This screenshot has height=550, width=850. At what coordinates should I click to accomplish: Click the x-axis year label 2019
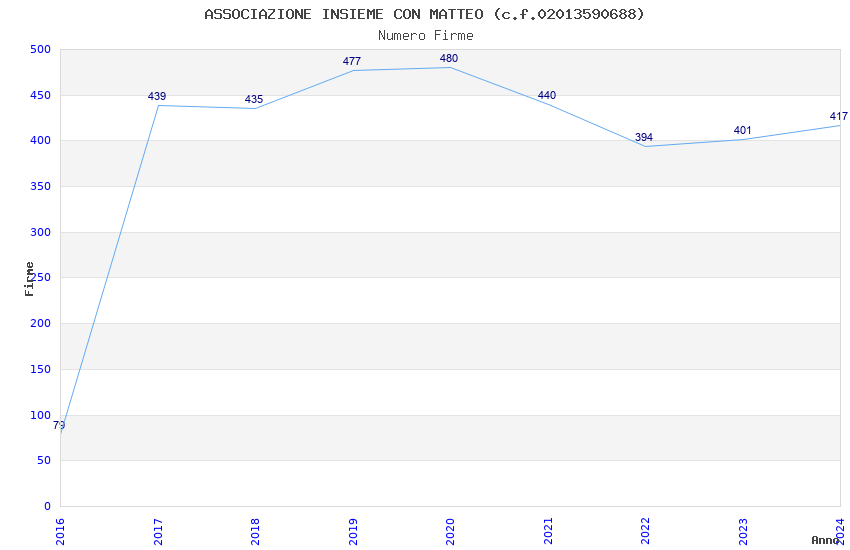coord(353,532)
